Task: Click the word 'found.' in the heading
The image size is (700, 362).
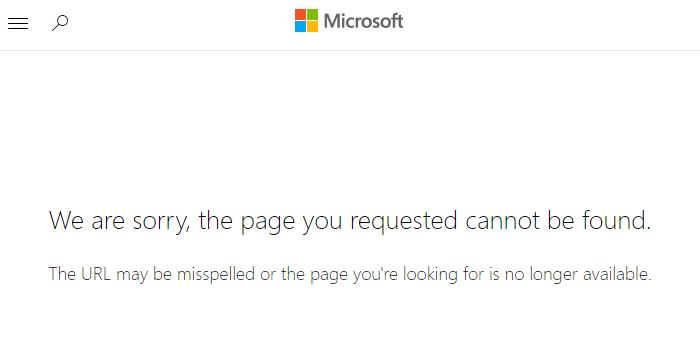Action: point(617,220)
